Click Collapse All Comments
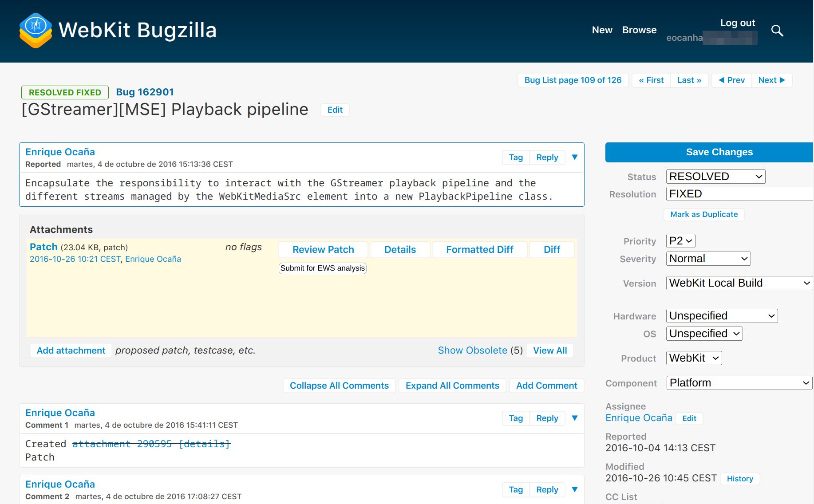The height and width of the screenshot is (504, 814). (x=339, y=386)
